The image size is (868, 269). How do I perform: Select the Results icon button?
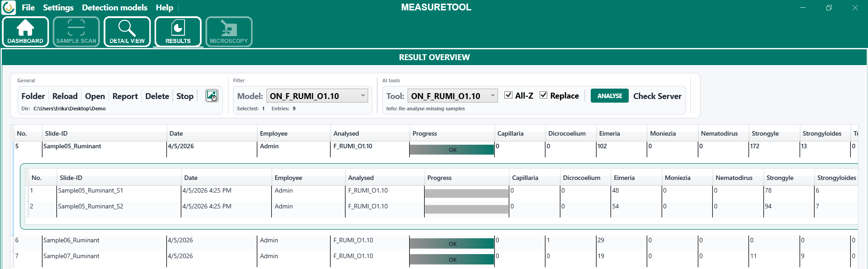178,31
